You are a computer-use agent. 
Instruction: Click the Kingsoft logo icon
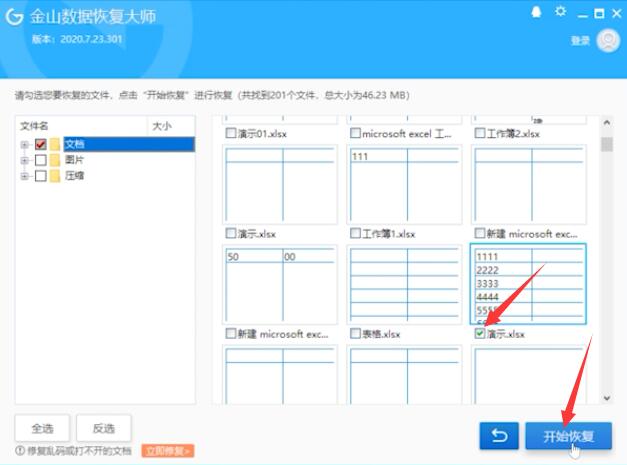pos(14,16)
